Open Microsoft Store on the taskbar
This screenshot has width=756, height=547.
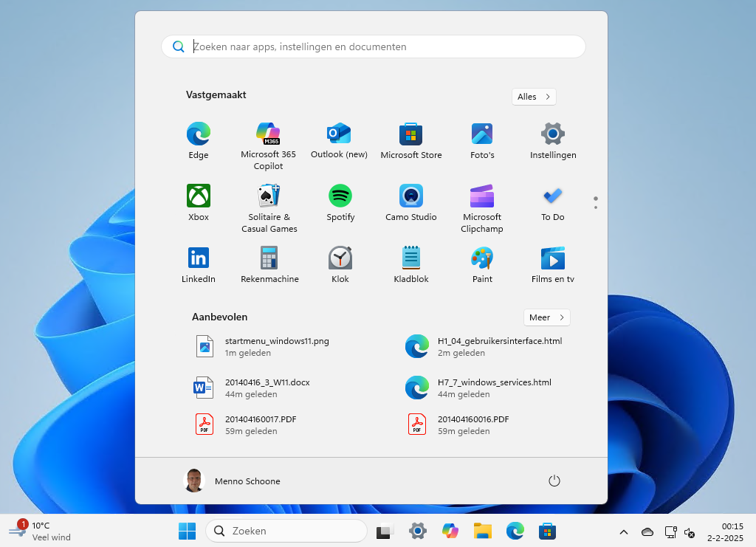(547, 531)
